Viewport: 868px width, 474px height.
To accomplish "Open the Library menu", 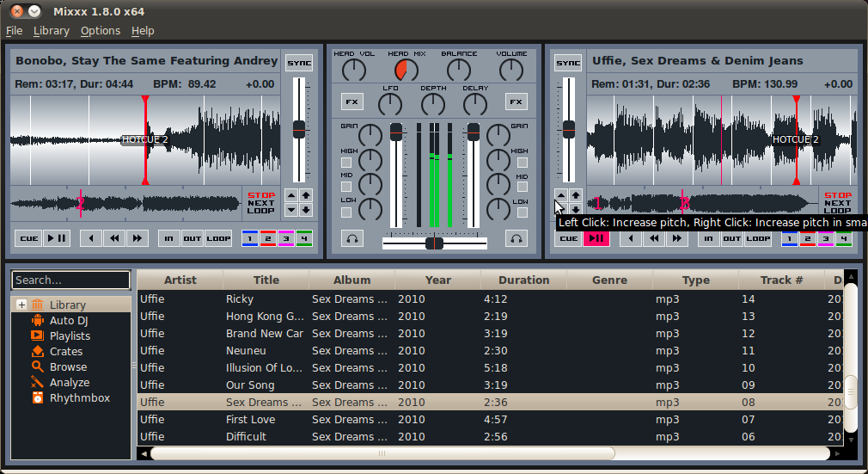I will click(52, 31).
